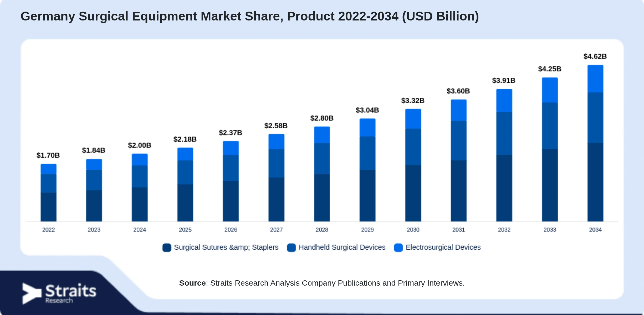The height and width of the screenshot is (315, 644).
Task: Click the 2025 axis label
Action: click(185, 230)
